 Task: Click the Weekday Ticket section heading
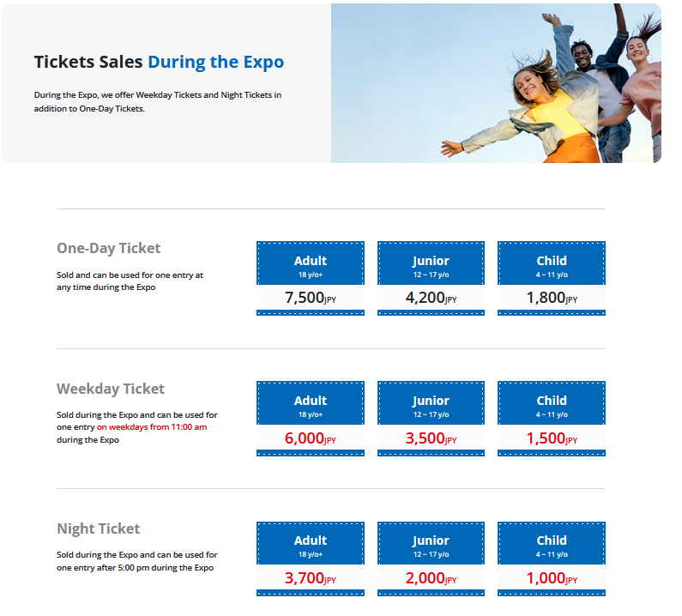[111, 389]
